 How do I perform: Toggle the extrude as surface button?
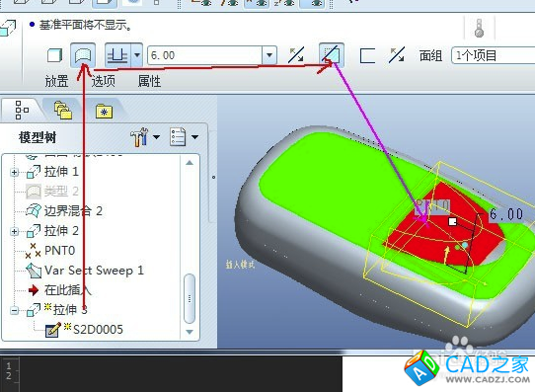point(83,55)
